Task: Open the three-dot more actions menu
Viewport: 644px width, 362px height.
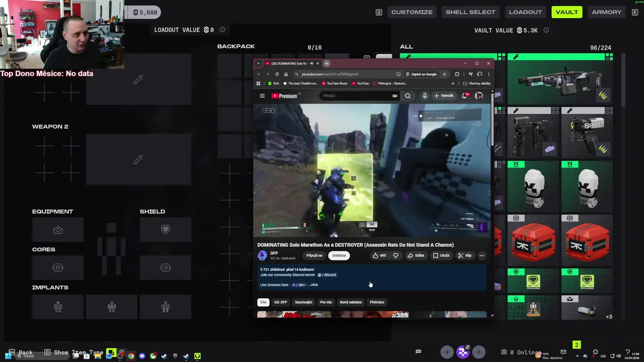Action: [481, 255]
